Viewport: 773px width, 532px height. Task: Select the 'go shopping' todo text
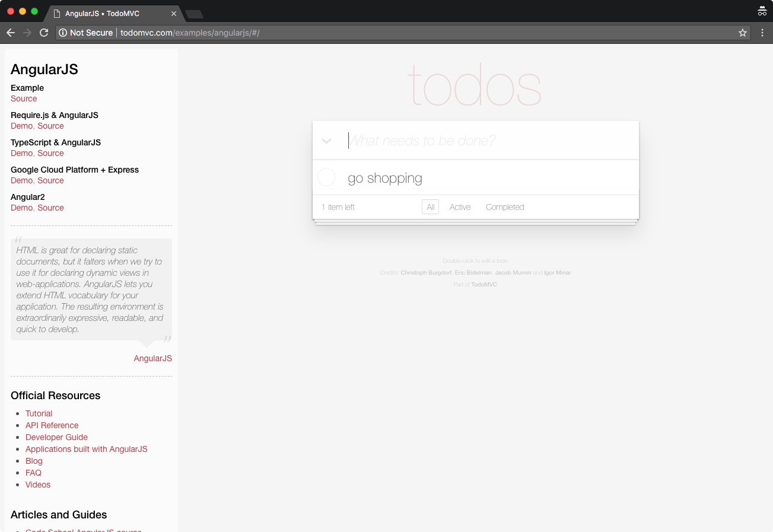pyautogui.click(x=385, y=178)
